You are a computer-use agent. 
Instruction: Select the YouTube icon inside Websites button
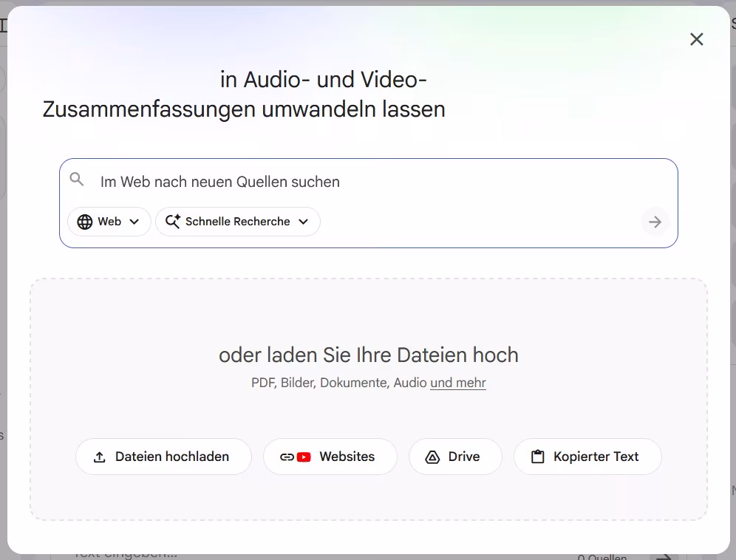click(304, 457)
